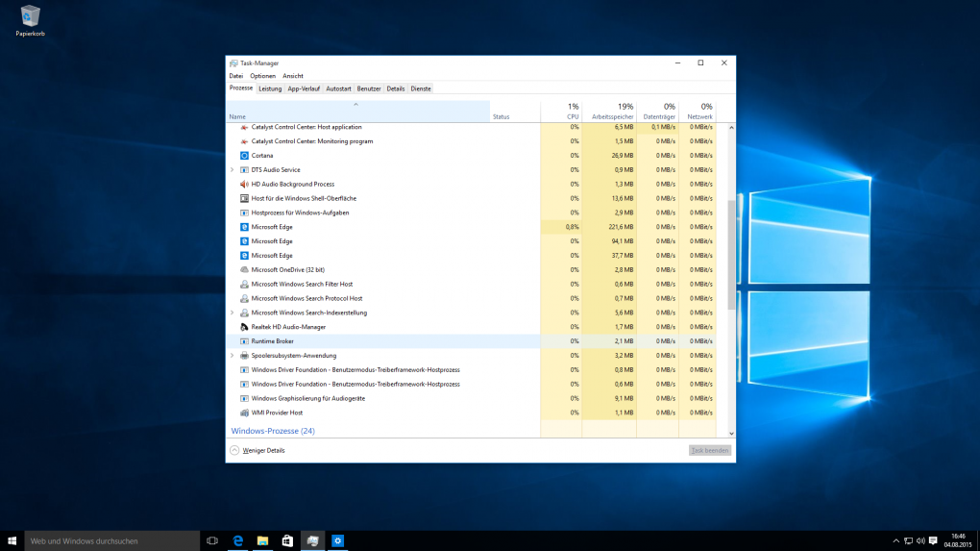Switch to the Leistung tab
The width and height of the screenshot is (980, 551).
tap(270, 88)
